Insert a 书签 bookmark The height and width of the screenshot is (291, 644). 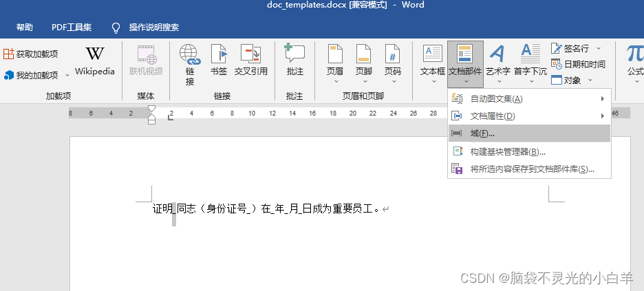pos(219,61)
